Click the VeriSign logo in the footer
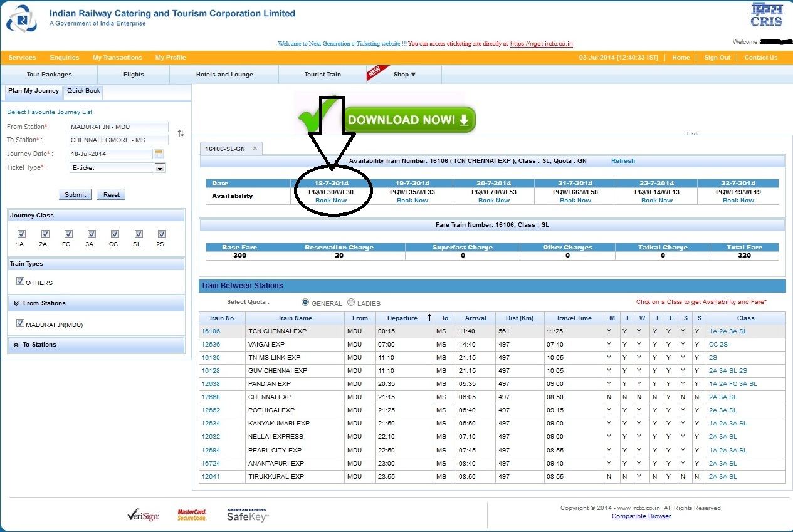Image resolution: width=793 pixels, height=532 pixels. pos(143,516)
